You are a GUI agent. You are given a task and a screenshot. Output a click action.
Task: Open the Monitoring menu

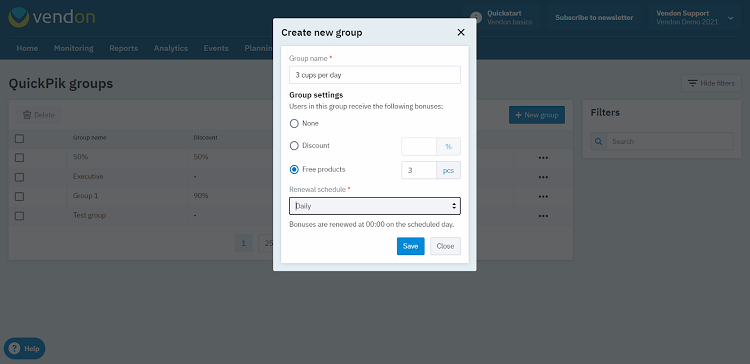[x=74, y=48]
